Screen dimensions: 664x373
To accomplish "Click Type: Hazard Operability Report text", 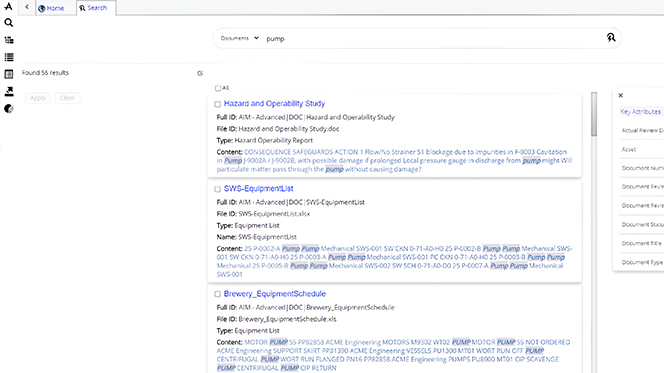I will click(x=265, y=141).
